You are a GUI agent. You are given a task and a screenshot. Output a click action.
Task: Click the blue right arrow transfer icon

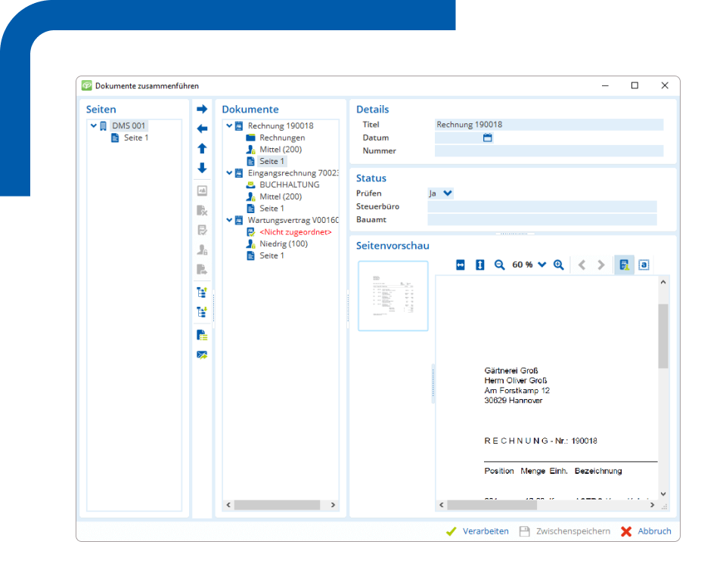[202, 110]
